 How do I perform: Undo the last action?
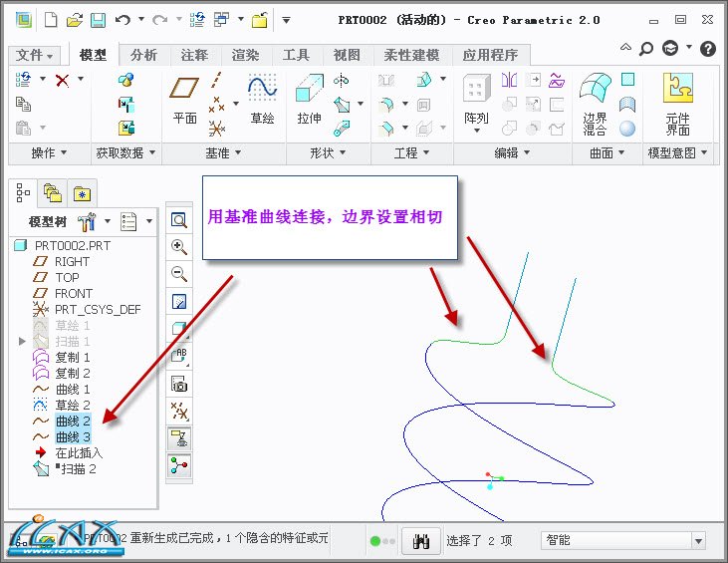(122, 20)
